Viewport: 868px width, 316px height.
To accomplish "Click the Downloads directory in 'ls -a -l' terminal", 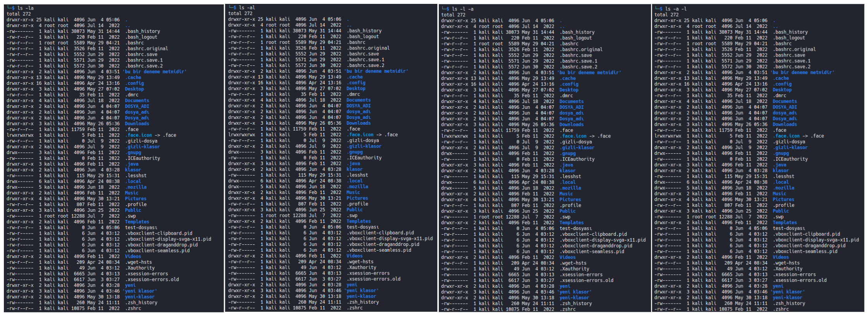I will click(785, 125).
